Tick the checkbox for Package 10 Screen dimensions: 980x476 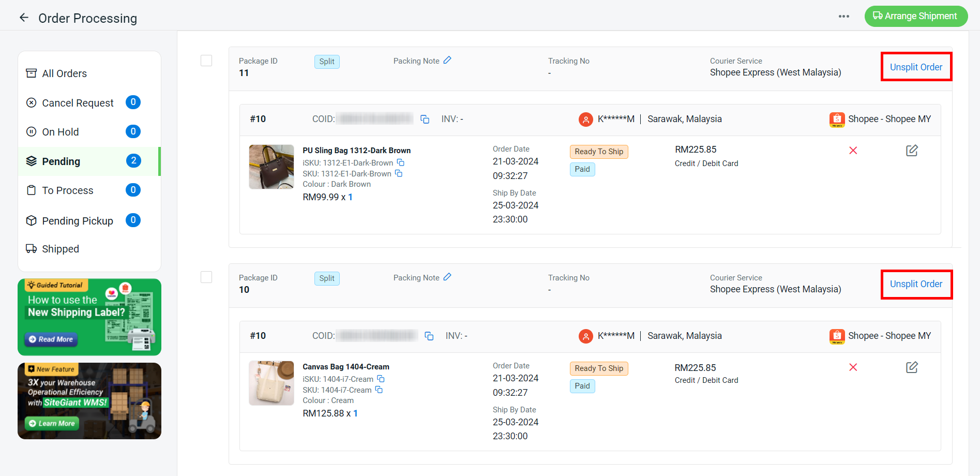206,277
